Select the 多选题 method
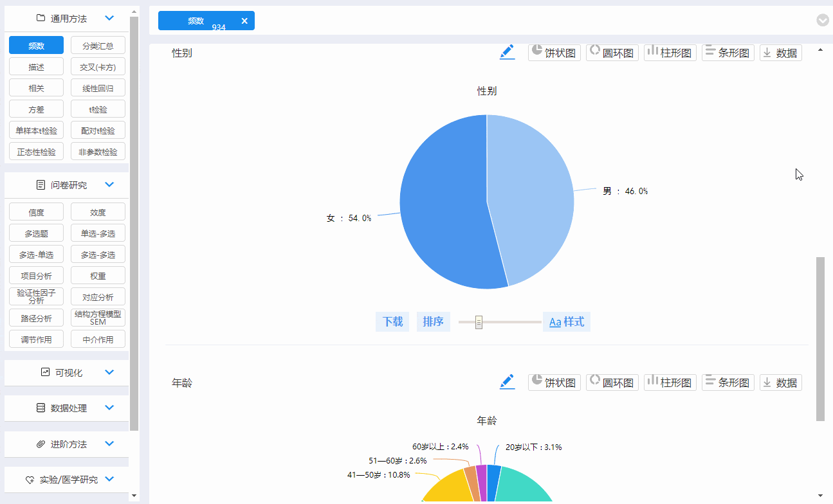Image resolution: width=833 pixels, height=504 pixels. coord(37,233)
